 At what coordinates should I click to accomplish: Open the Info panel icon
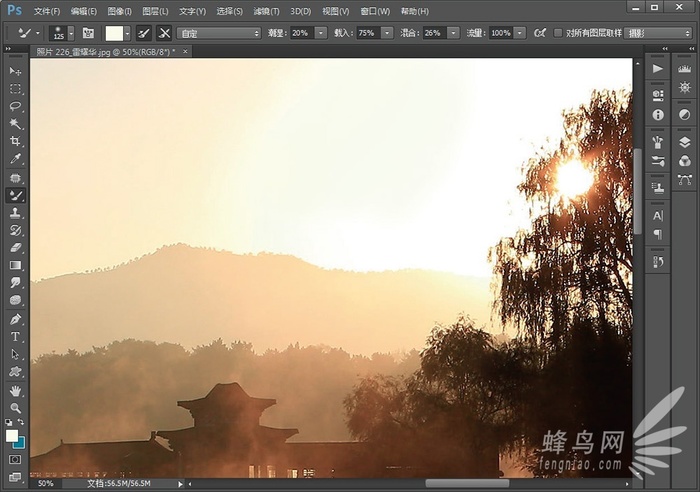point(658,115)
